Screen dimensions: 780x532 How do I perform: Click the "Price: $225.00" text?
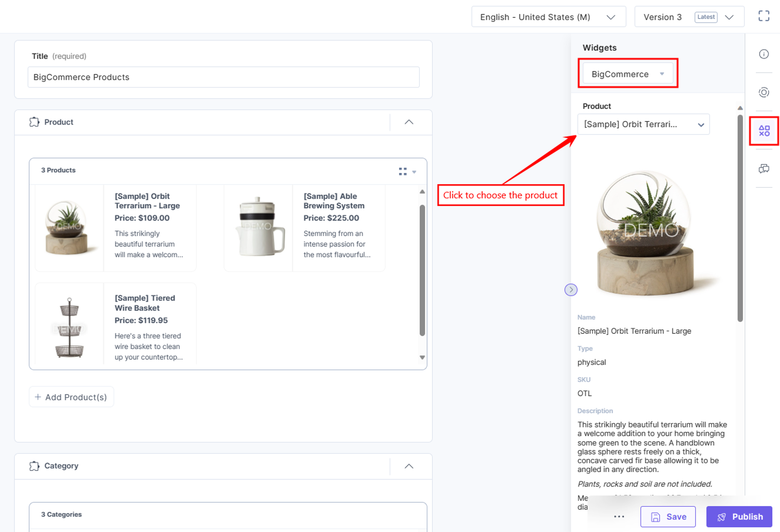331,218
